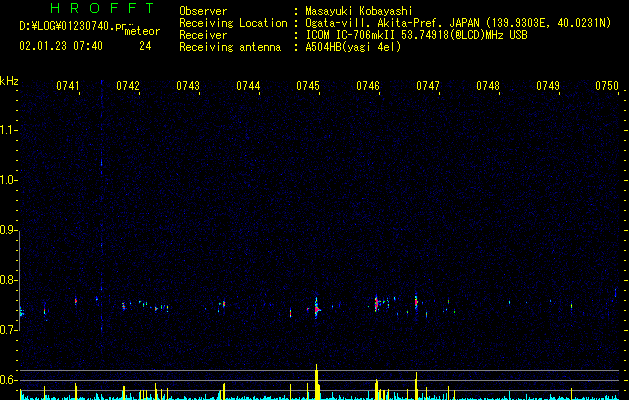629x400 pixels.
Task: Click the Receiver label
Action: 203,35
